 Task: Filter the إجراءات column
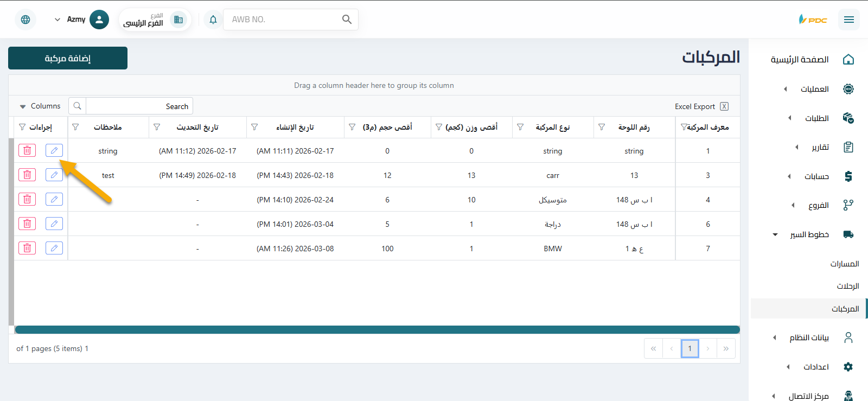point(22,127)
